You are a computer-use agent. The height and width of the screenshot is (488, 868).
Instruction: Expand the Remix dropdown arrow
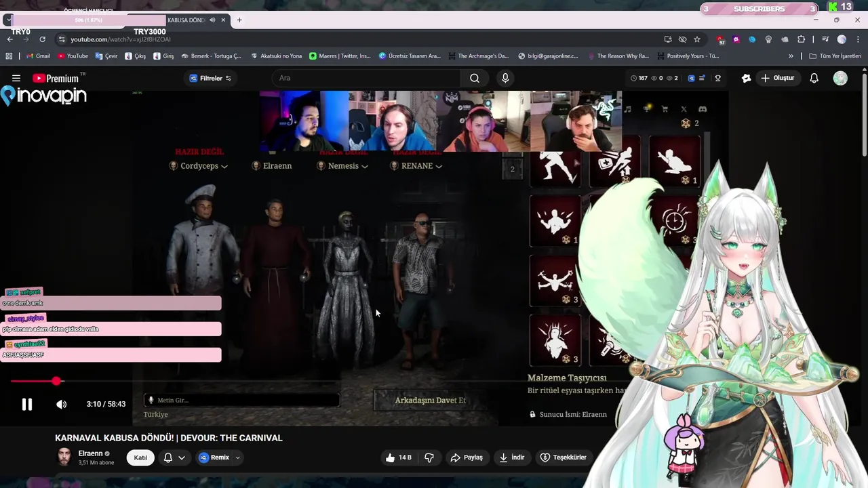coord(237,457)
